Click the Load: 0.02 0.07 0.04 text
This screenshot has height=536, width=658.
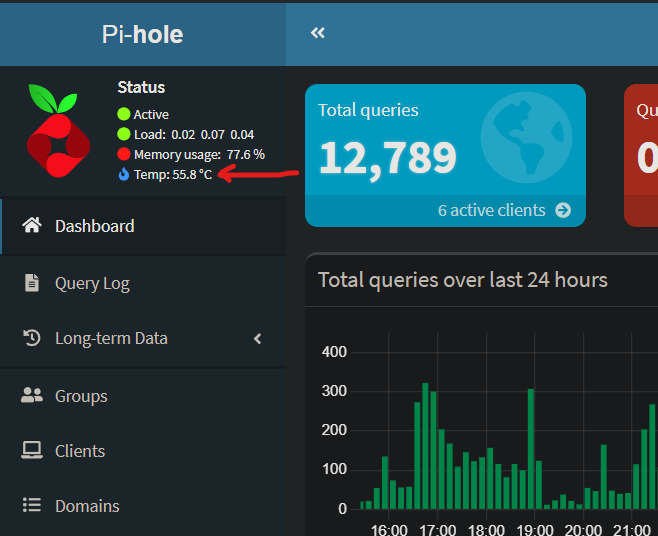point(194,134)
